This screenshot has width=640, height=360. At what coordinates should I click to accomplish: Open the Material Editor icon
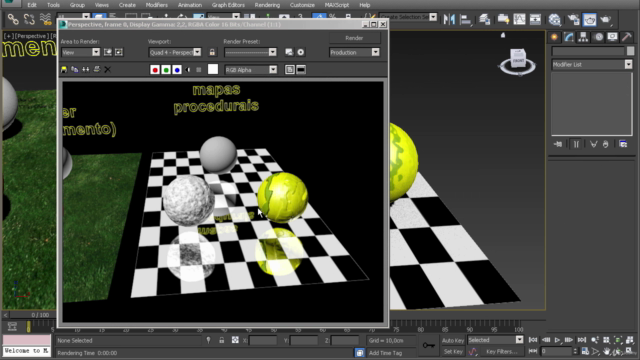coord(555,19)
